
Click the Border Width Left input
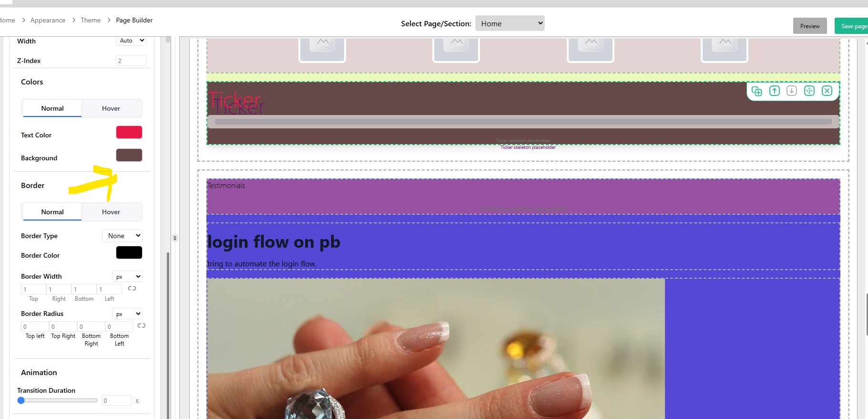coord(109,289)
